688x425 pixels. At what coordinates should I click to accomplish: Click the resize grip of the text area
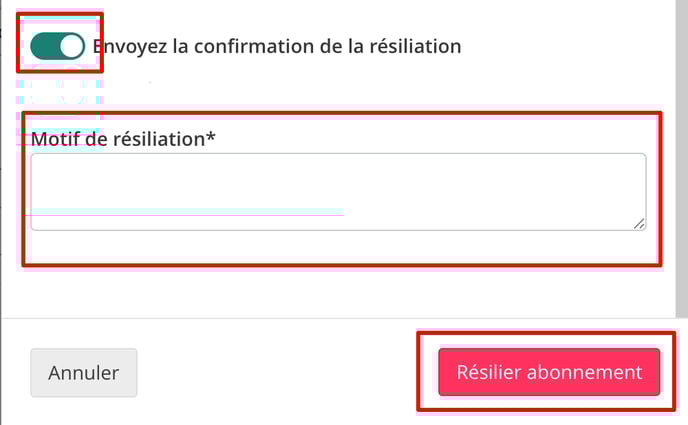[x=639, y=224]
